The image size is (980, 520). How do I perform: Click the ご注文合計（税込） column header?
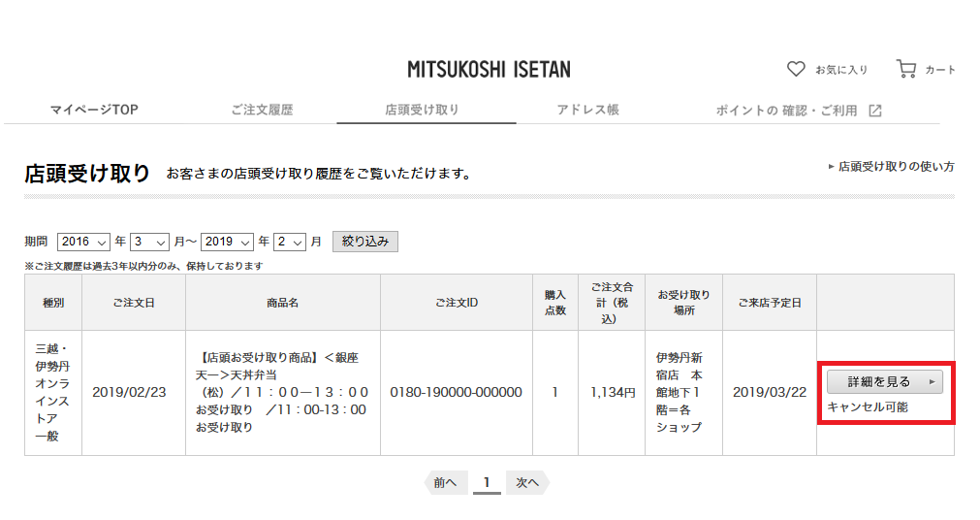(x=612, y=303)
